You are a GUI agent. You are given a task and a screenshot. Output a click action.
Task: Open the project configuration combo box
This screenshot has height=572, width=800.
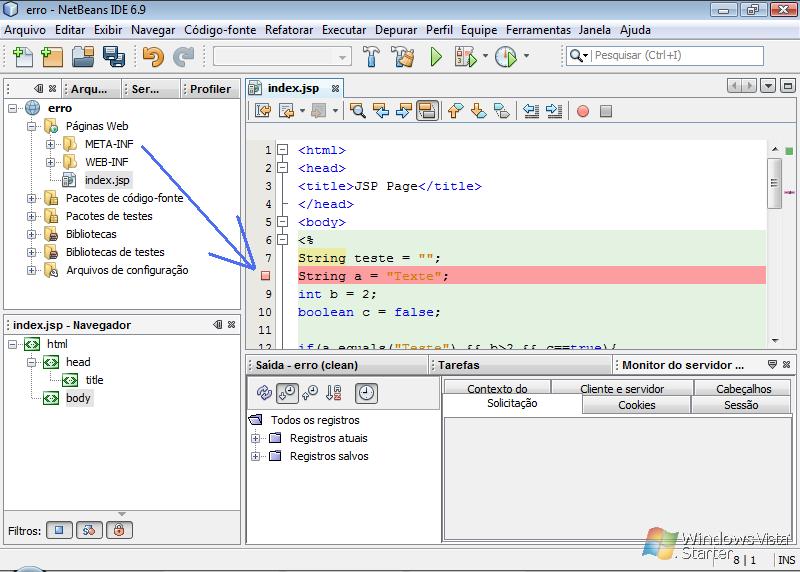[x=283, y=56]
